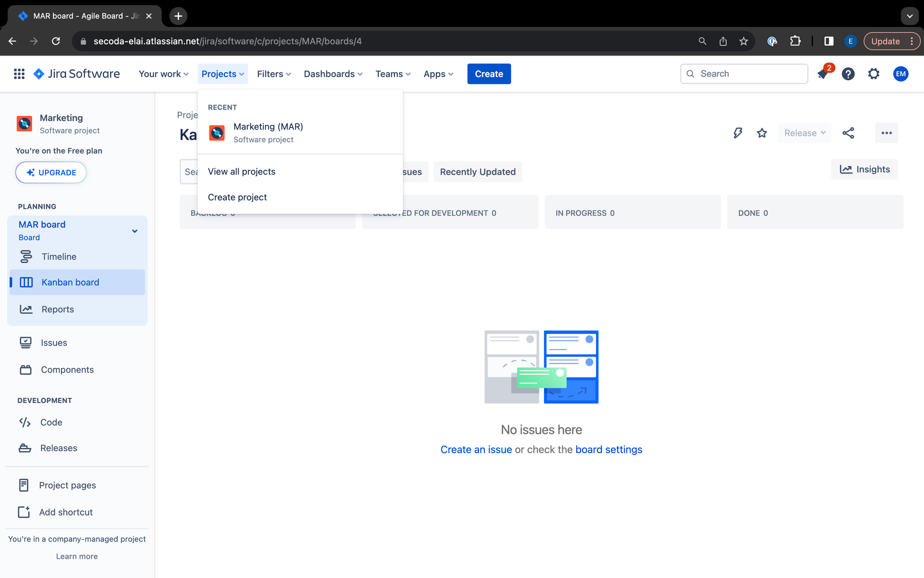This screenshot has height=578, width=924.
Task: Toggle the Recently Updated quick filter
Action: 477,172
